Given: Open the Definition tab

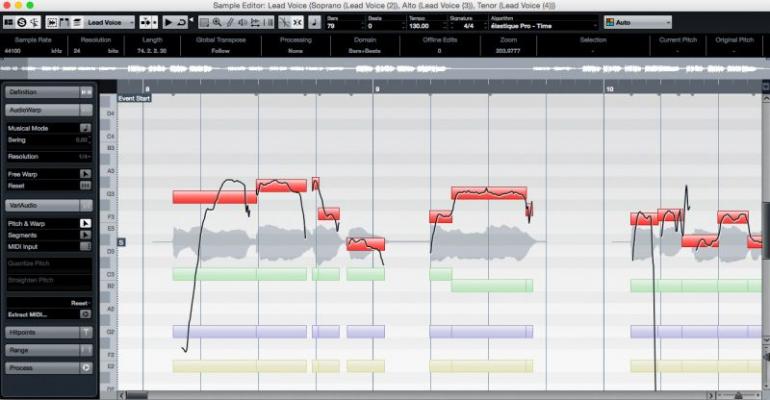Looking at the screenshot, I should [42, 92].
